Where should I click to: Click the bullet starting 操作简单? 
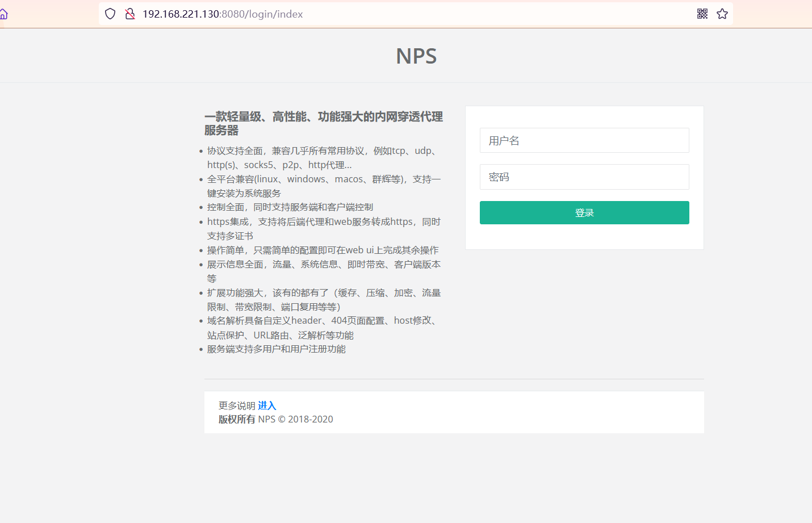coord(323,250)
